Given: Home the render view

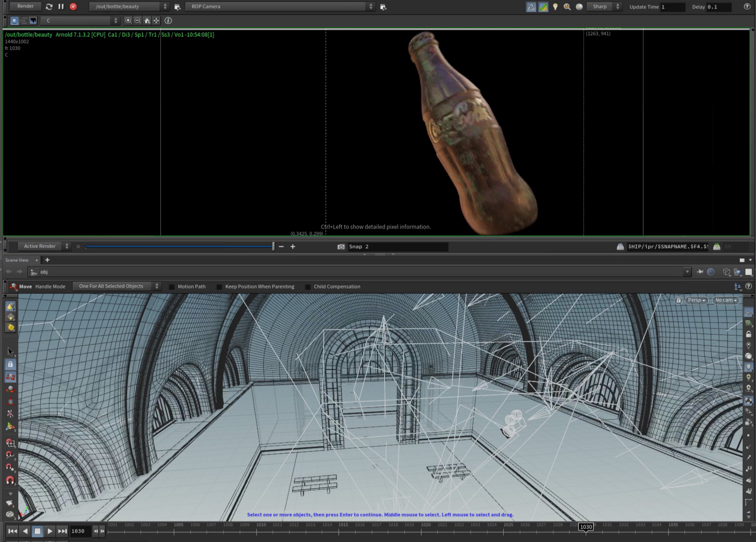Looking at the screenshot, I should (147, 21).
